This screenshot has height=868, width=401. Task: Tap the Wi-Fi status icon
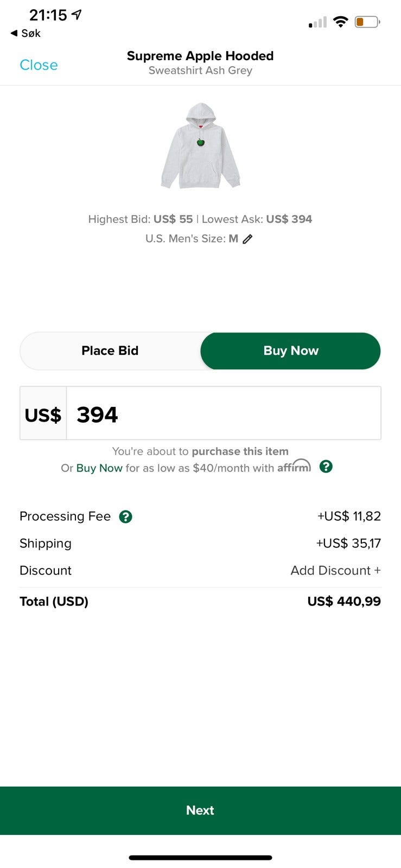(340, 22)
